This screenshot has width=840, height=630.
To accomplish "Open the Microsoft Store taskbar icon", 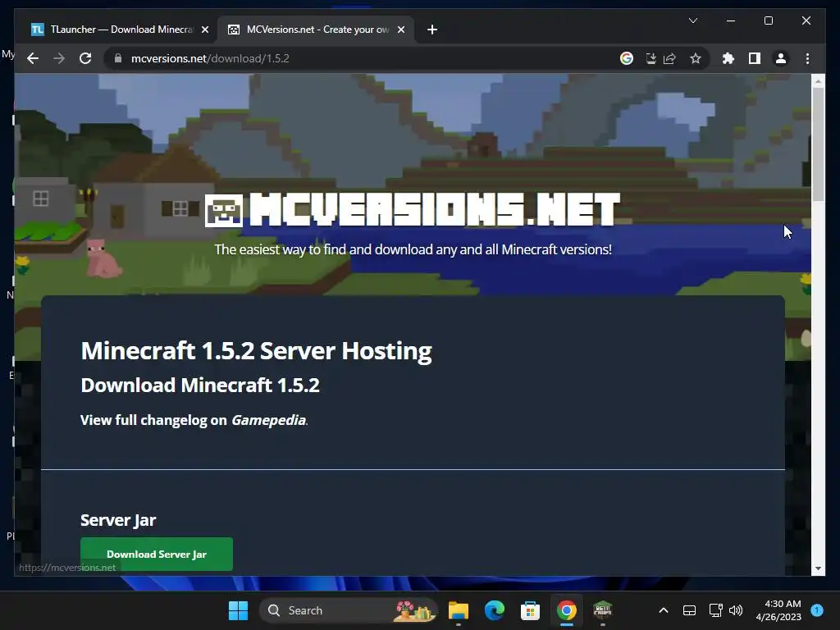I will (x=531, y=610).
